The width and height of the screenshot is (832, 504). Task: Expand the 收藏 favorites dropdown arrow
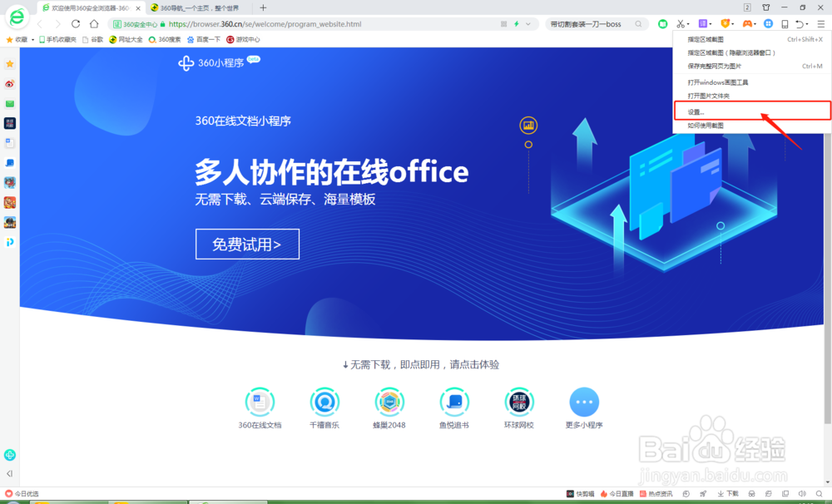(32, 40)
